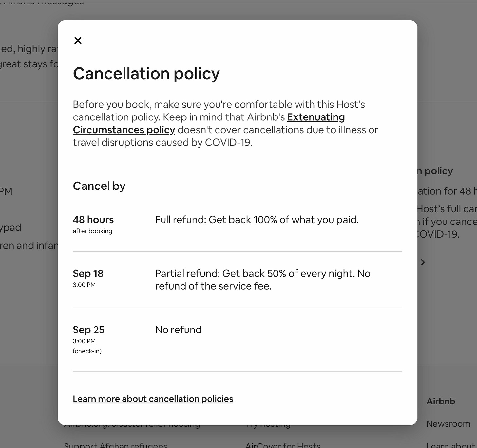Click the "Cancel by" section heading
This screenshot has height=448, width=477.
click(x=99, y=186)
